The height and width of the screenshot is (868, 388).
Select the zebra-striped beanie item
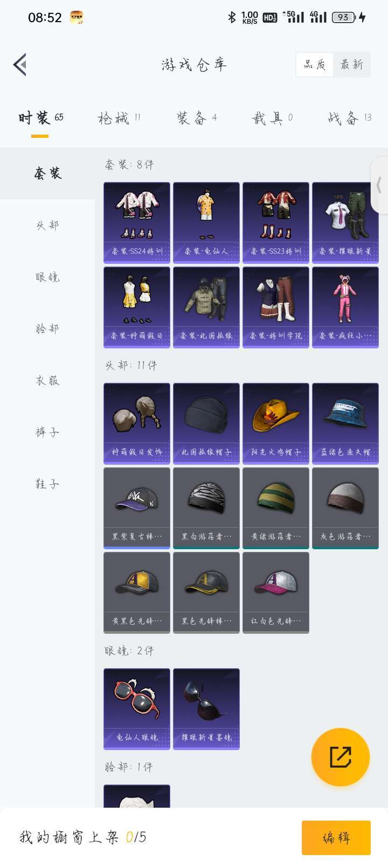pos(206,508)
